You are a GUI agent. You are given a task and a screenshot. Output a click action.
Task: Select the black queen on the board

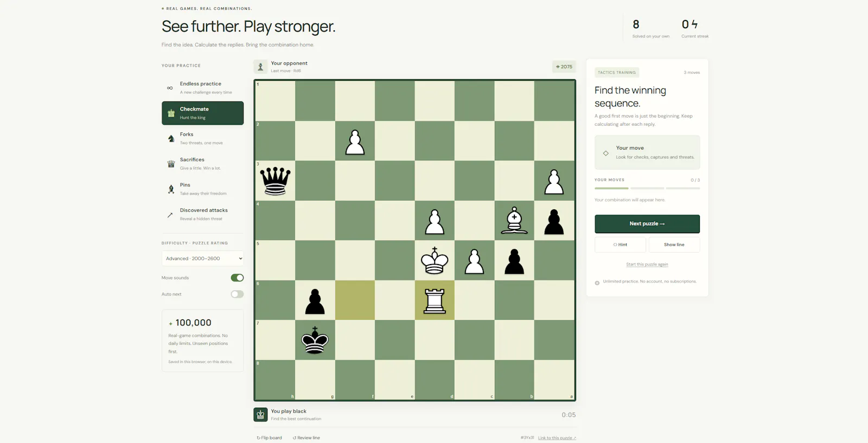276,181
